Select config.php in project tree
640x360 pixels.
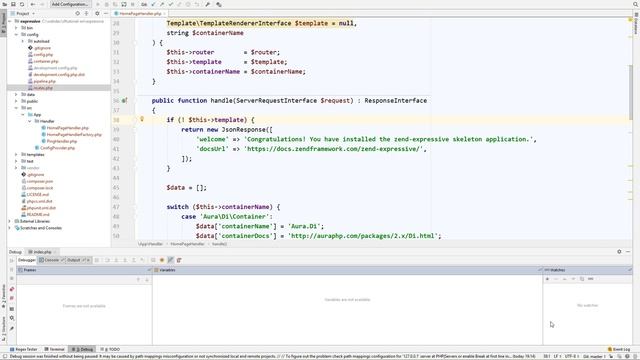(43, 55)
